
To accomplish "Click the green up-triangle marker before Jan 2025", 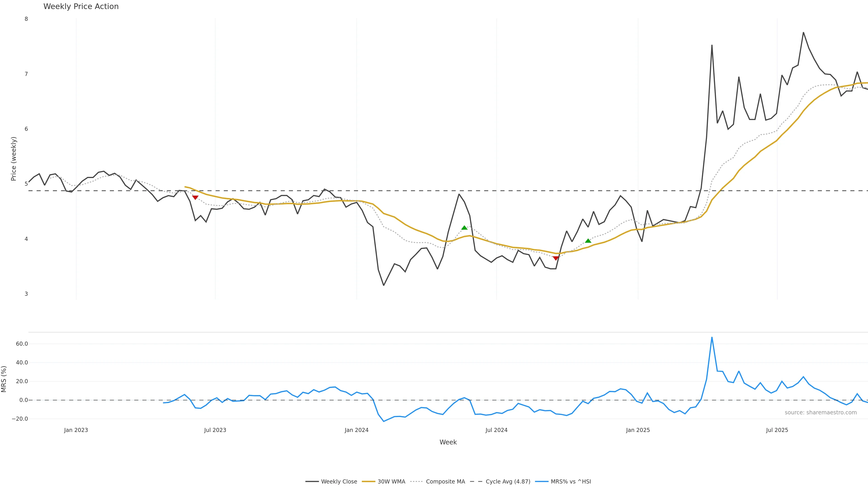I will [x=588, y=241].
